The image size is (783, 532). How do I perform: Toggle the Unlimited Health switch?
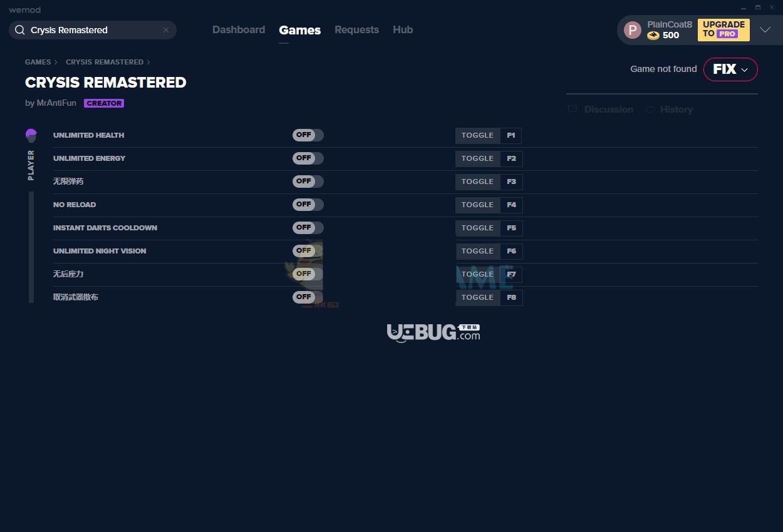click(308, 135)
